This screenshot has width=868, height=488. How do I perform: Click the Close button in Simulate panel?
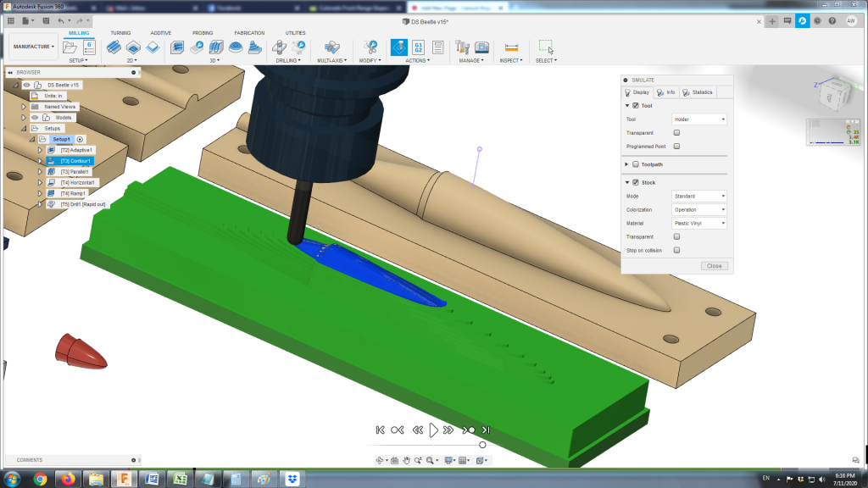pyautogui.click(x=714, y=265)
